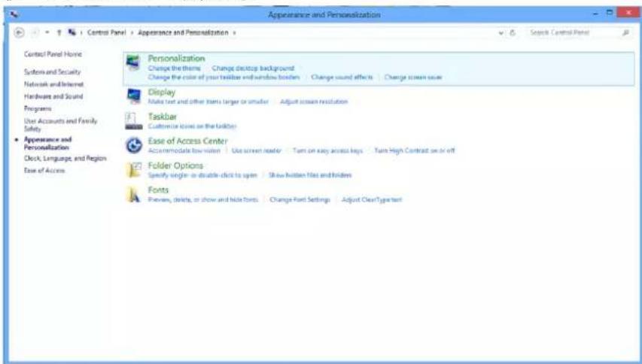
Task: Open Control Panel Home
Action: pyautogui.click(x=53, y=54)
